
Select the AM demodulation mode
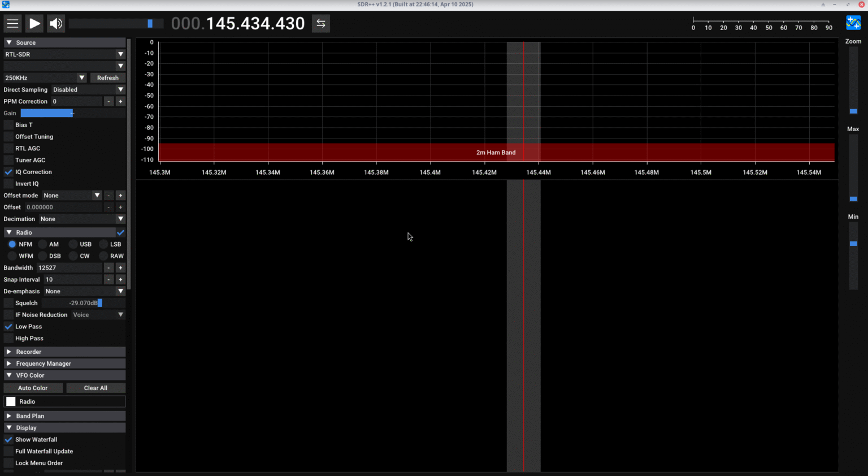(44, 244)
